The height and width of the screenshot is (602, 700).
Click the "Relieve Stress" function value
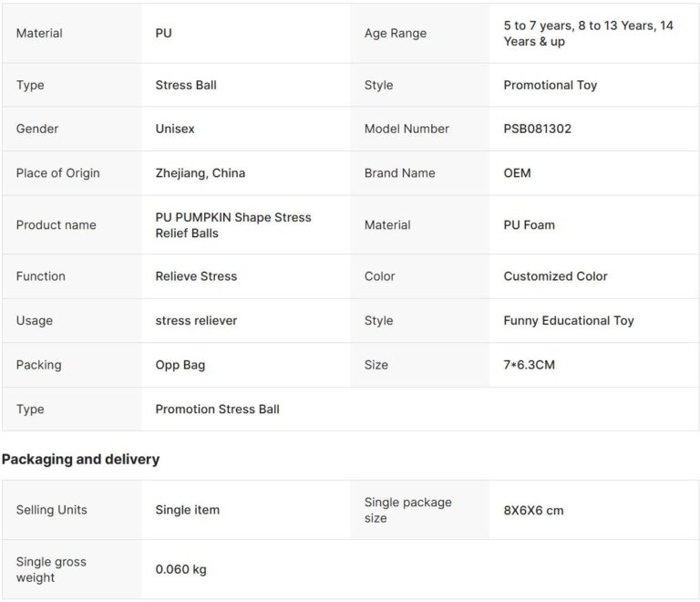point(196,275)
